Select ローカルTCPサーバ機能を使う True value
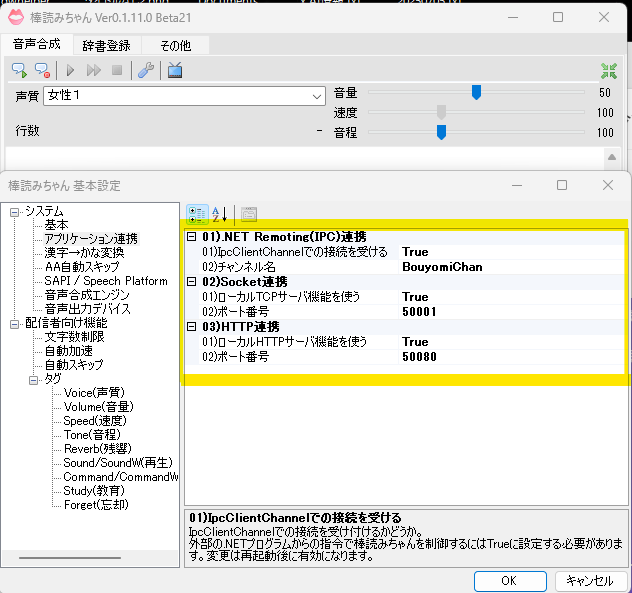The height and width of the screenshot is (593, 632). pos(415,297)
